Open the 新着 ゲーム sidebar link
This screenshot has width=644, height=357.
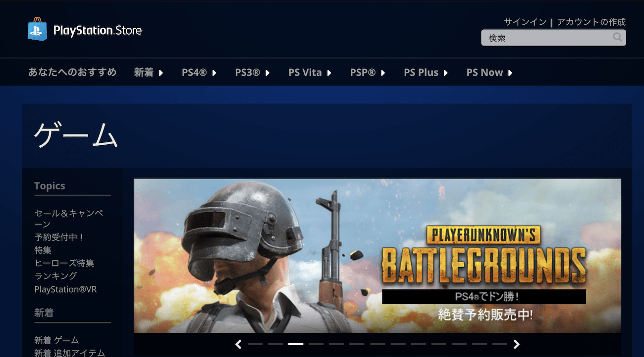(56, 340)
